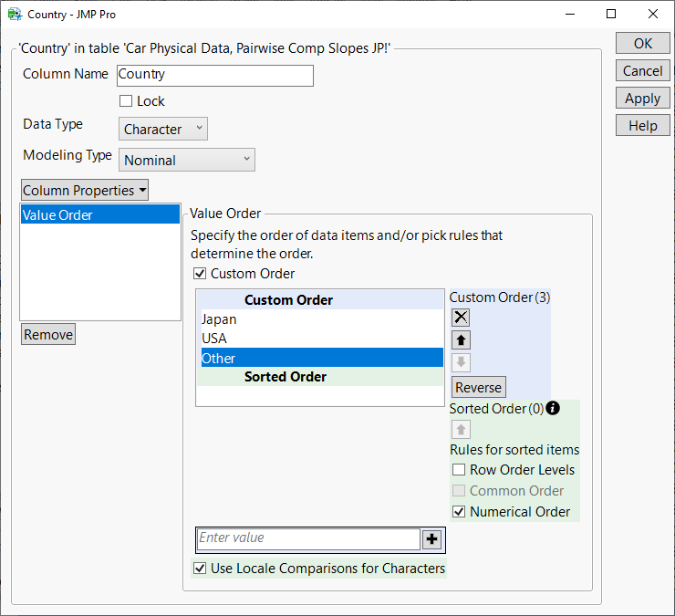The height and width of the screenshot is (616, 675).
Task: Click the move down arrow icon
Action: pyautogui.click(x=461, y=362)
